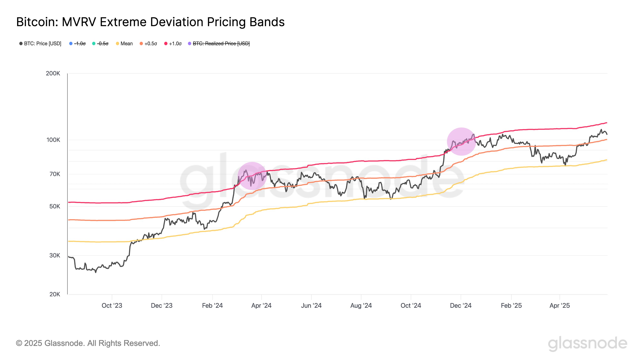Click the red +1.0σ legend dot
The height and width of the screenshot is (362, 644).
point(166,43)
